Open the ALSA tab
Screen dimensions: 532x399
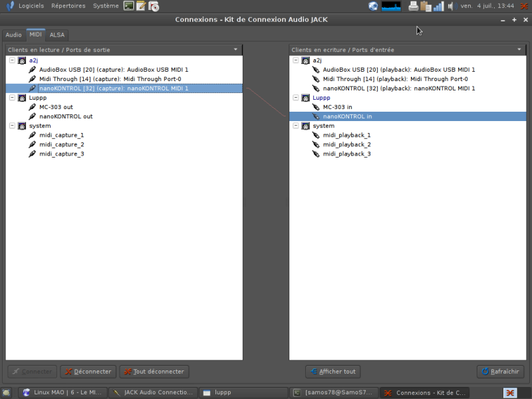click(57, 35)
